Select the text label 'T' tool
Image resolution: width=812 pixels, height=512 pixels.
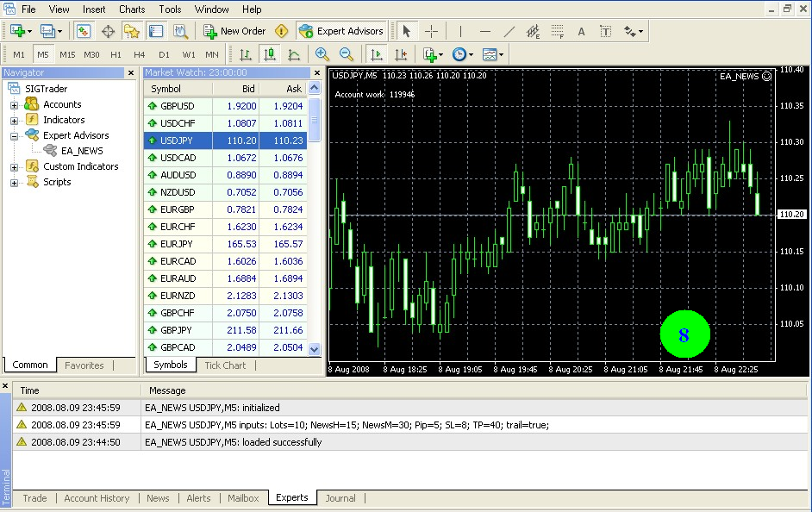click(x=605, y=32)
